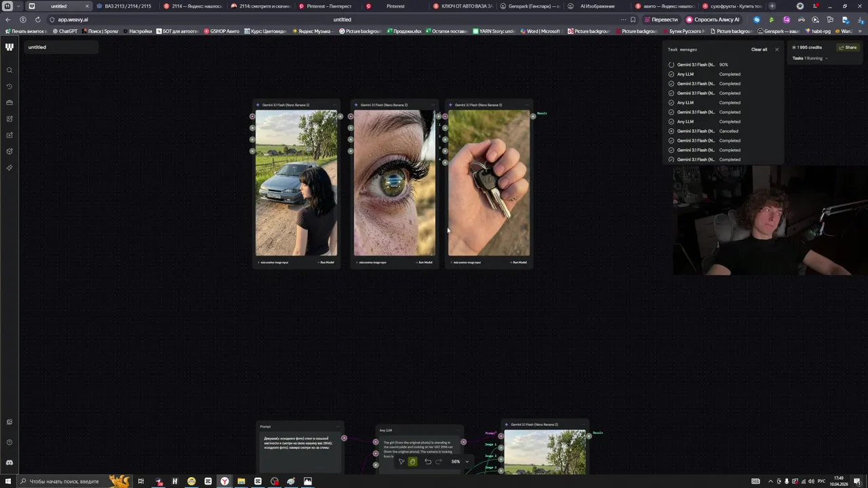
Task: Show hidden system tray icons
Action: pos(770,481)
